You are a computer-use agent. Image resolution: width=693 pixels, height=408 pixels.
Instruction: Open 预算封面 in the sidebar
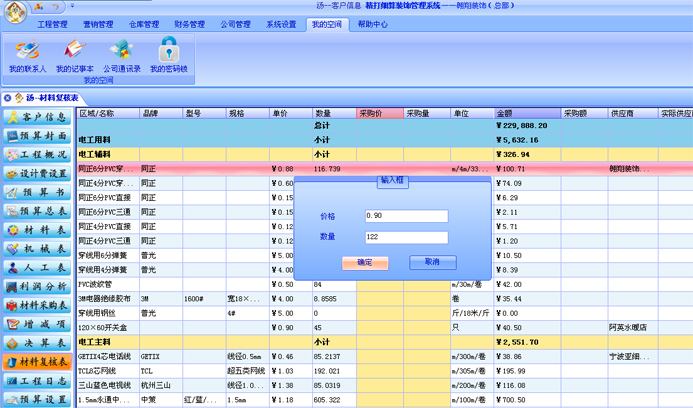37,136
